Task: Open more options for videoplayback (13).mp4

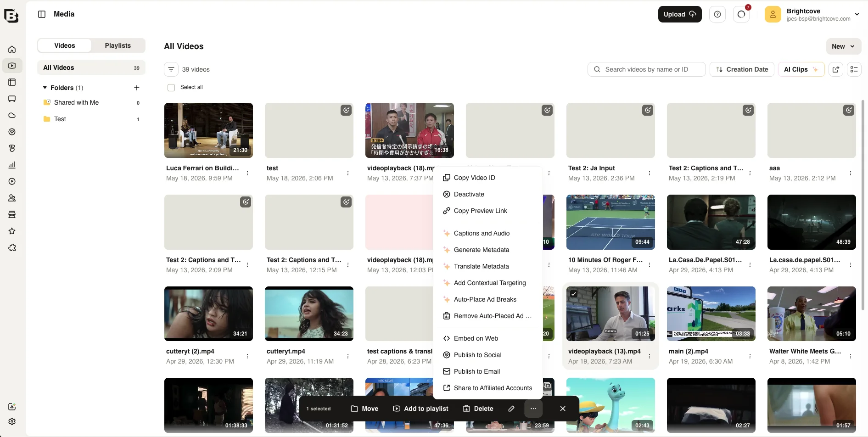Action: [x=650, y=356]
